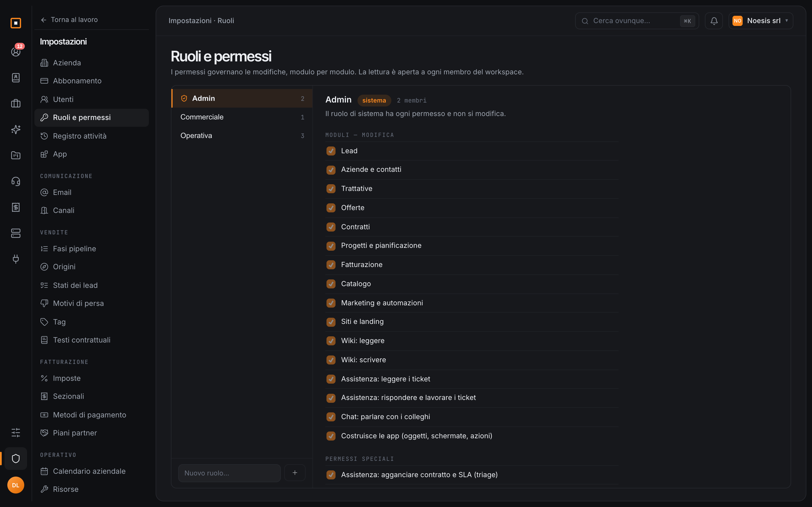The height and width of the screenshot is (507, 812).
Task: Toggle the Lead permission checkbox
Action: coord(331,151)
